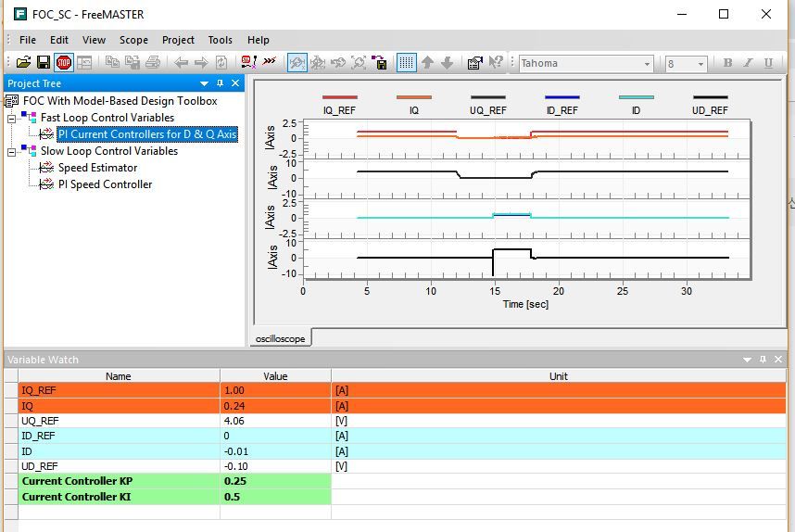Open the Project menu
Image resolution: width=795 pixels, height=532 pixels.
point(178,40)
